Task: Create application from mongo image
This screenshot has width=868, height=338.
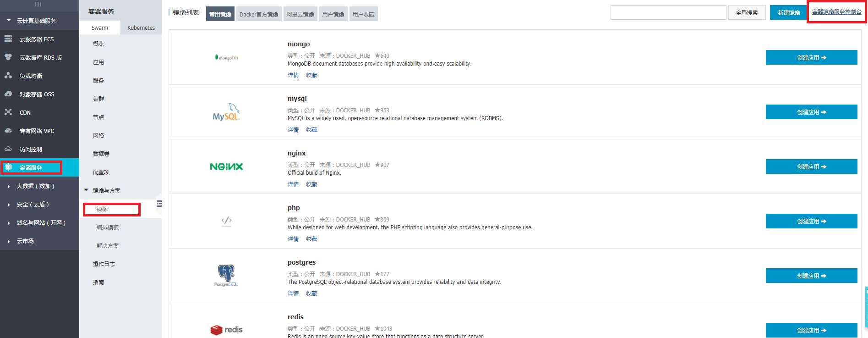Action: (812, 57)
